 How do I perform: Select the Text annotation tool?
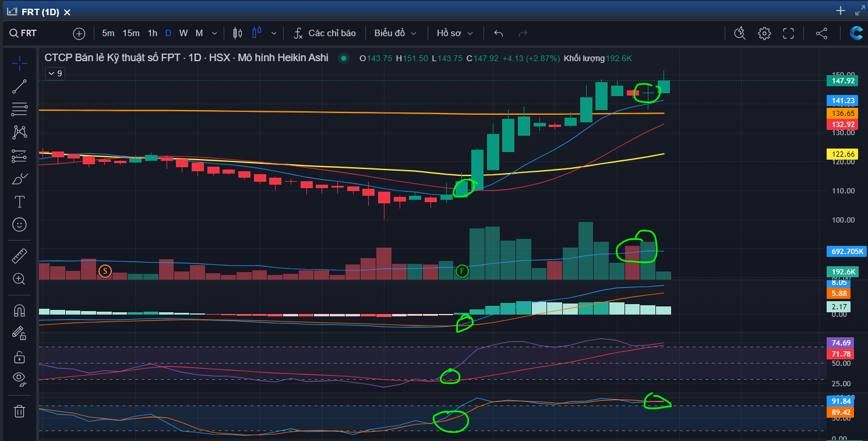[x=20, y=202]
